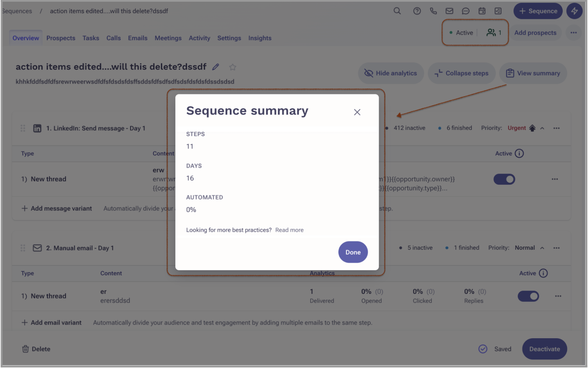Viewport: 588px width, 368px height.
Task: Follow the Read more link
Action: [x=289, y=230]
